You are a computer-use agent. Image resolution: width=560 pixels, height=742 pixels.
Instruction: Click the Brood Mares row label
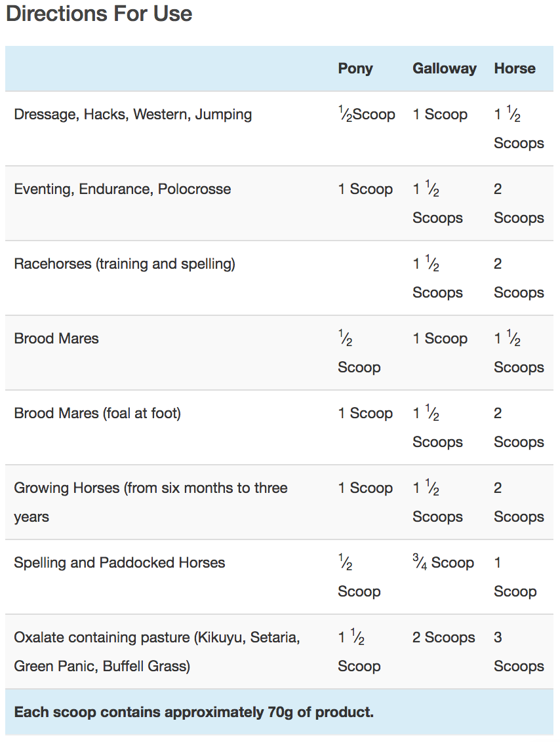click(56, 339)
